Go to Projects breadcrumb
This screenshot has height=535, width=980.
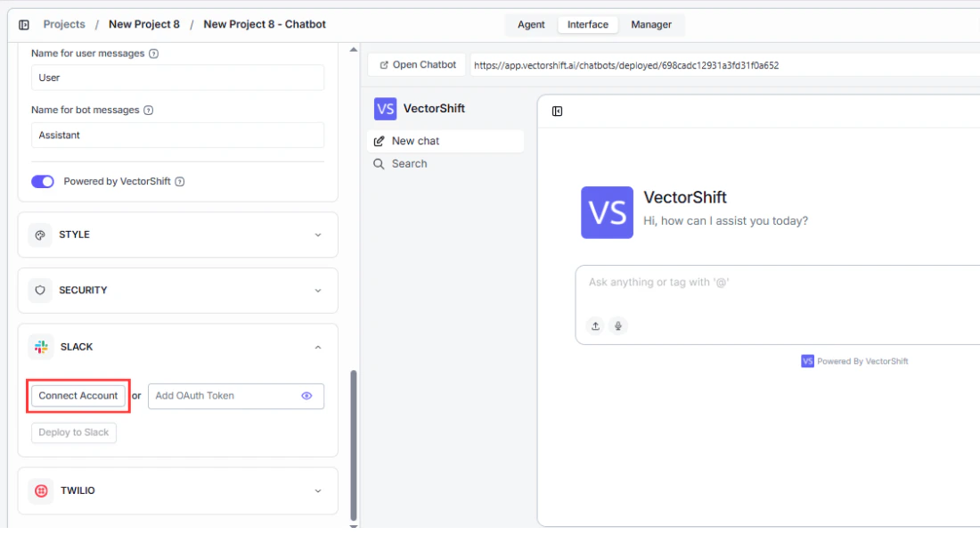[x=64, y=24]
